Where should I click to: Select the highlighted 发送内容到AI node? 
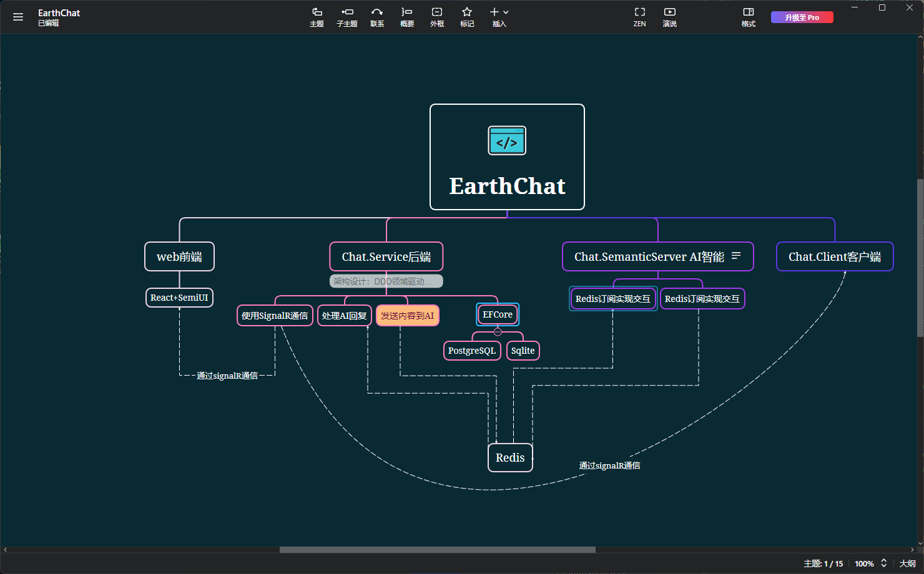tap(408, 316)
